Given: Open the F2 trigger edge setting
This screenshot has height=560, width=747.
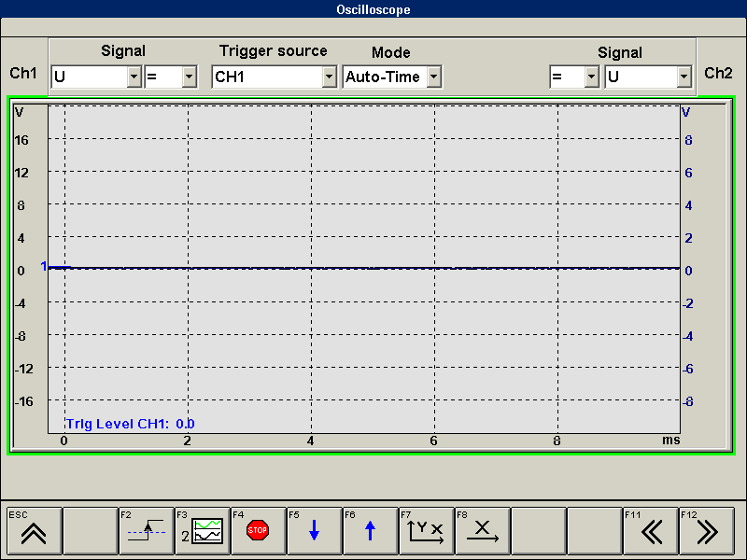Looking at the screenshot, I should click(147, 531).
